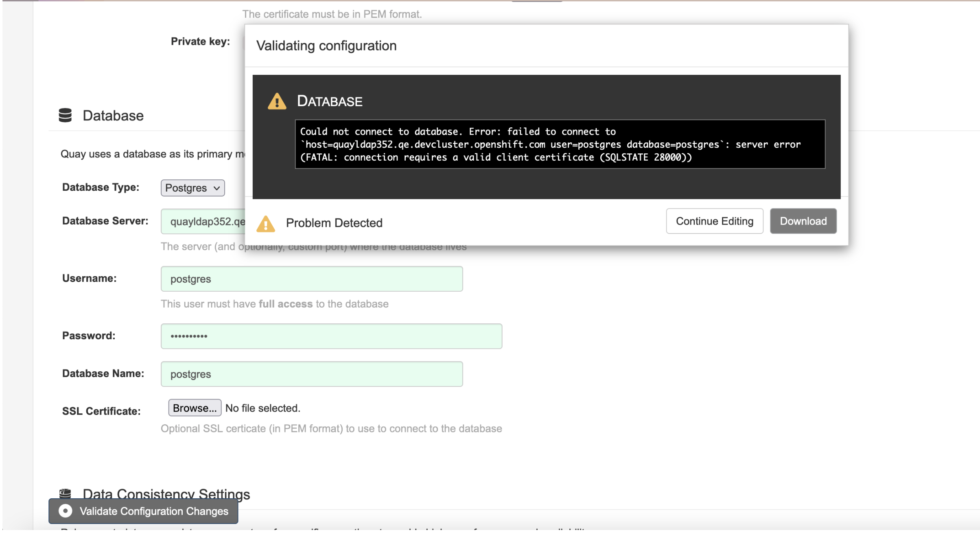Focus the Username input field
This screenshot has width=980, height=541.
pos(312,279)
